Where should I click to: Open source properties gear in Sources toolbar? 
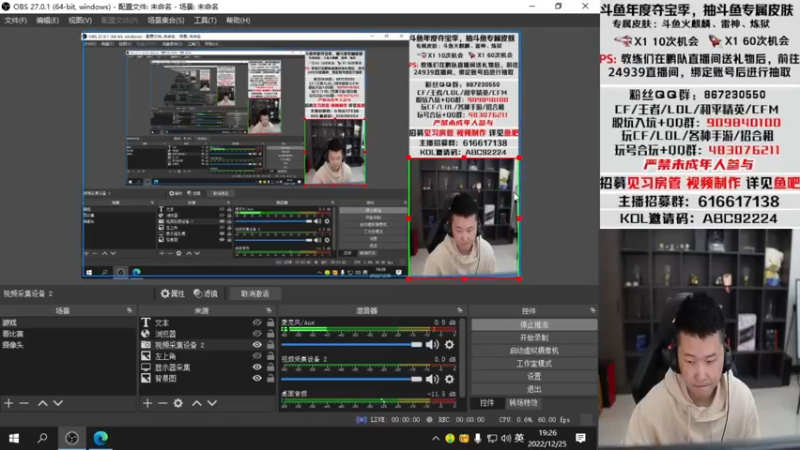click(x=178, y=403)
